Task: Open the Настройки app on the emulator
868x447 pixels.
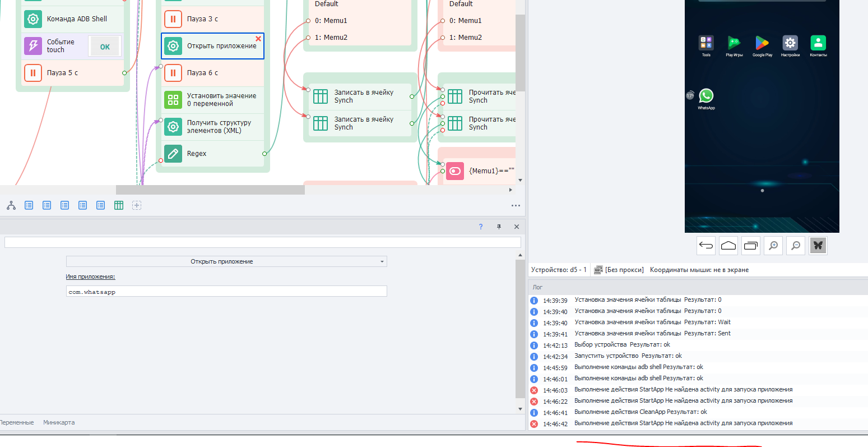Action: (790, 43)
